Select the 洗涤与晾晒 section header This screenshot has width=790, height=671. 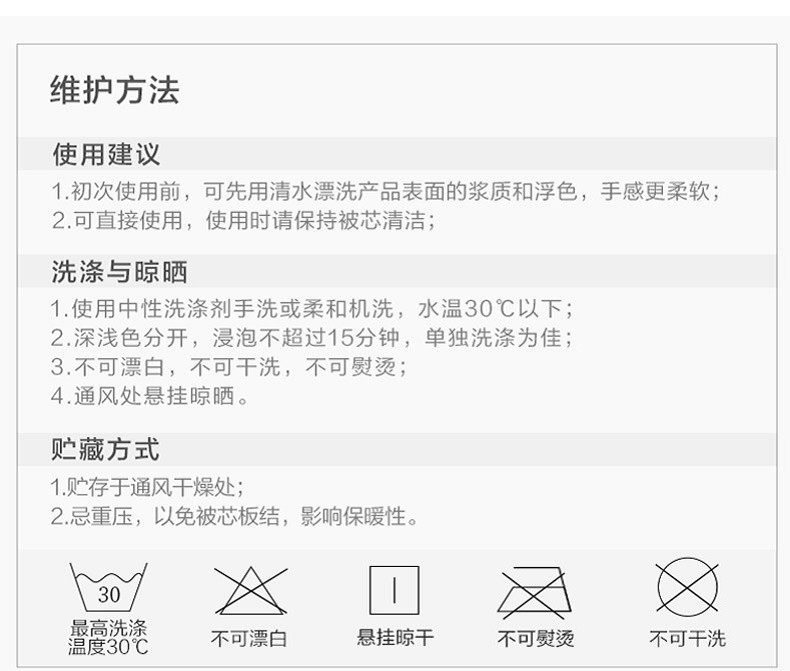point(397,272)
